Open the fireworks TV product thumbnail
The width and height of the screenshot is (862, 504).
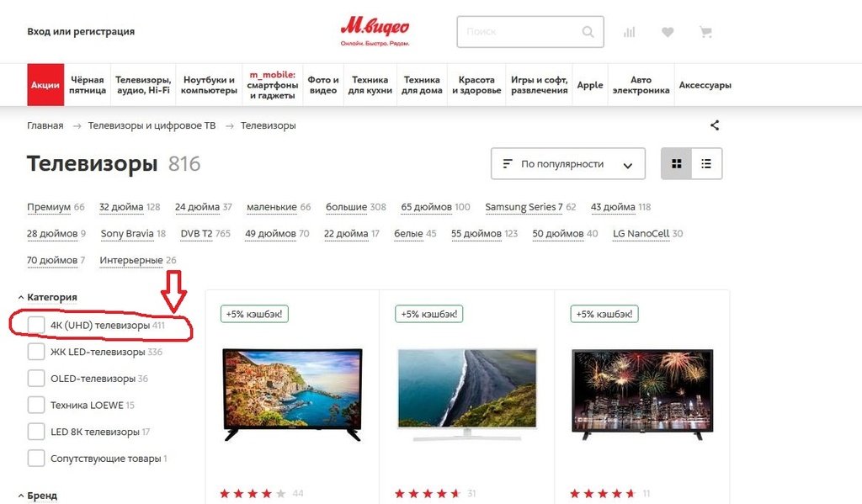pos(642,394)
